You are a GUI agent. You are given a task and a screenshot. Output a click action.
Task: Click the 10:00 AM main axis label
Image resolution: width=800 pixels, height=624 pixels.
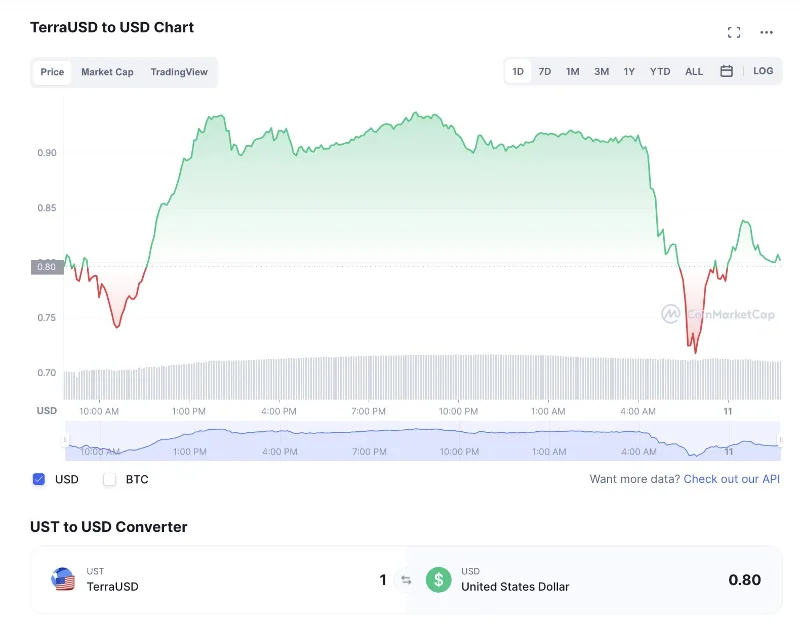99,411
